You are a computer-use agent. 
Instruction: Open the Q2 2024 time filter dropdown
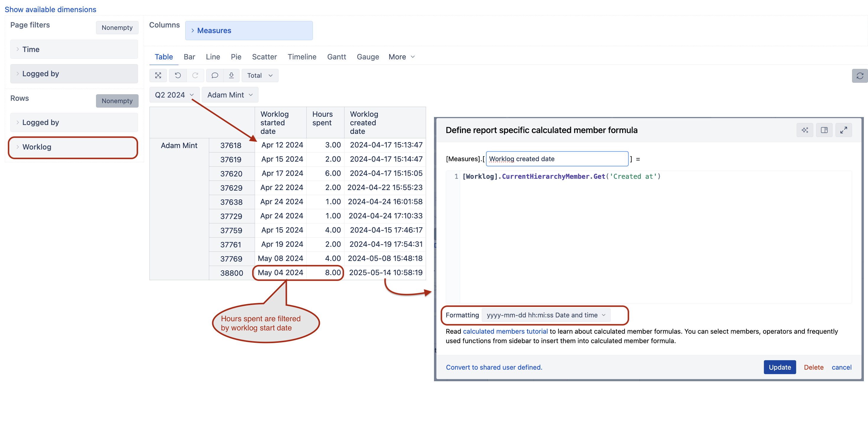pyautogui.click(x=174, y=95)
